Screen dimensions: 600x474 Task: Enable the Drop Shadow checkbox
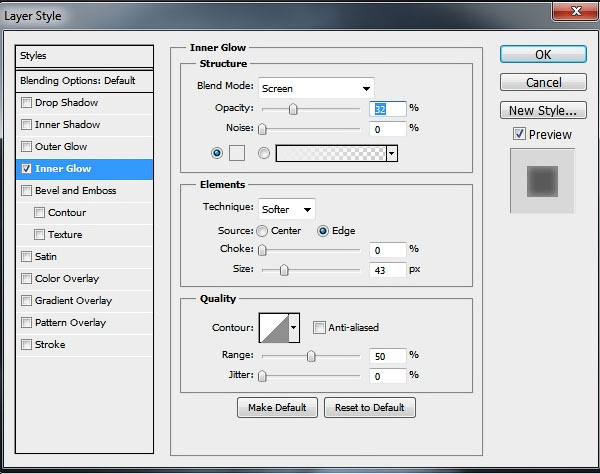tap(26, 103)
